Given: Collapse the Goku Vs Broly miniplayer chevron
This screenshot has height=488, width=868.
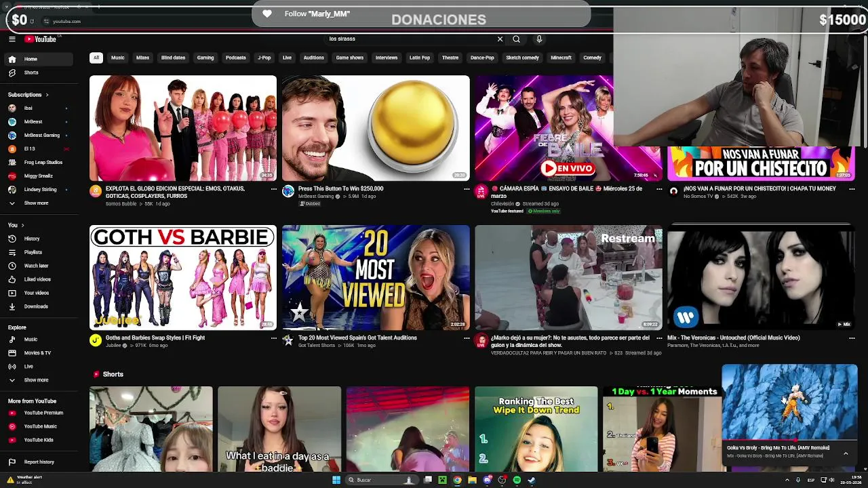Looking at the screenshot, I should [846, 453].
